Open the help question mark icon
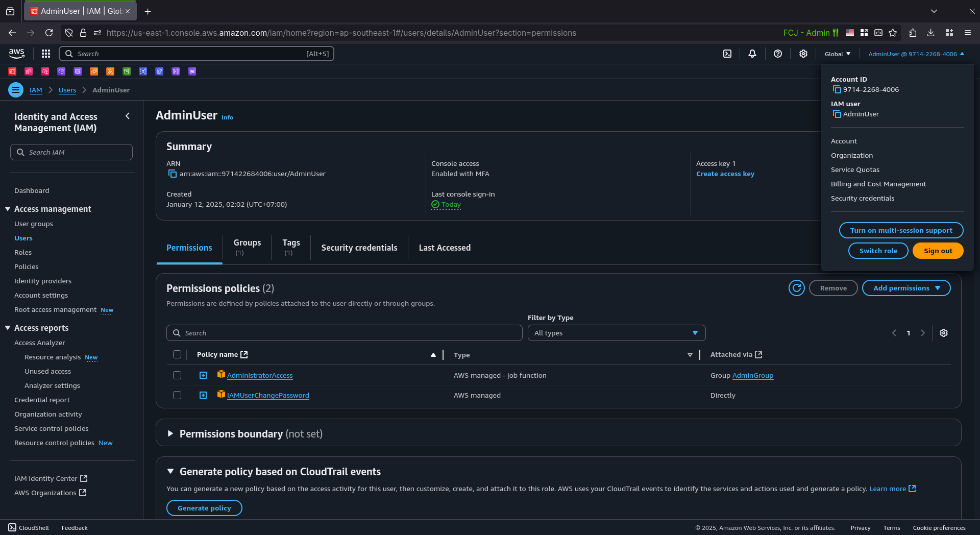This screenshot has height=535, width=980. [x=778, y=54]
